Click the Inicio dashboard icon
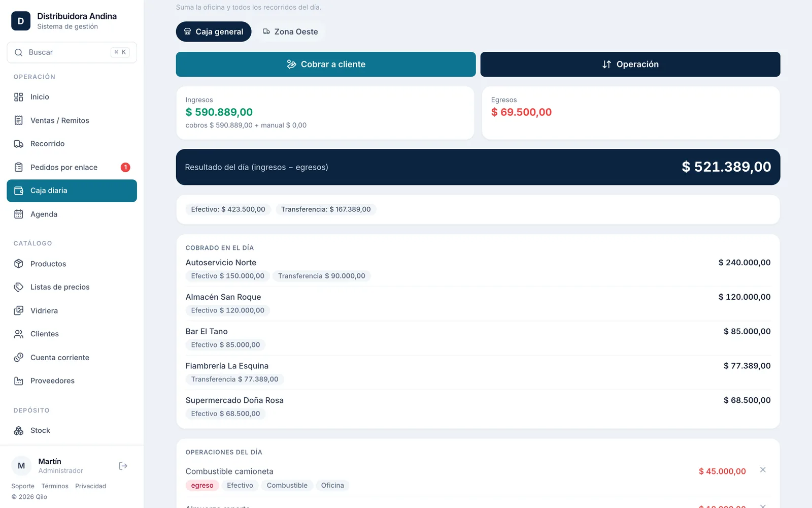Image resolution: width=812 pixels, height=508 pixels. (x=19, y=97)
